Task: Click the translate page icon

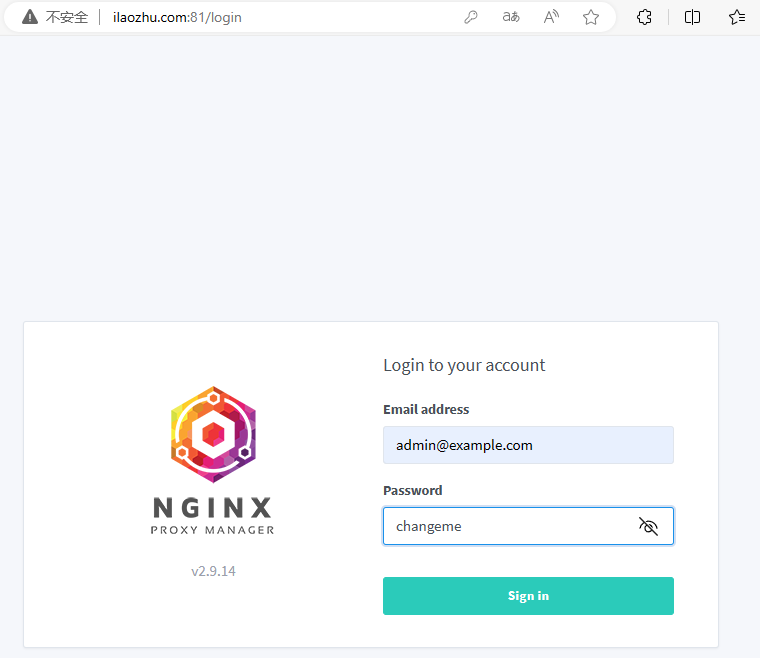Action: coord(511,17)
